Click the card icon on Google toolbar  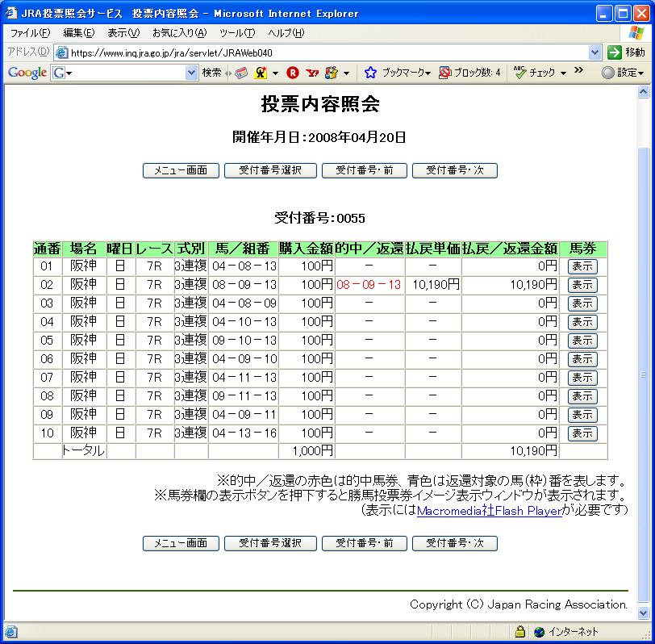241,73
